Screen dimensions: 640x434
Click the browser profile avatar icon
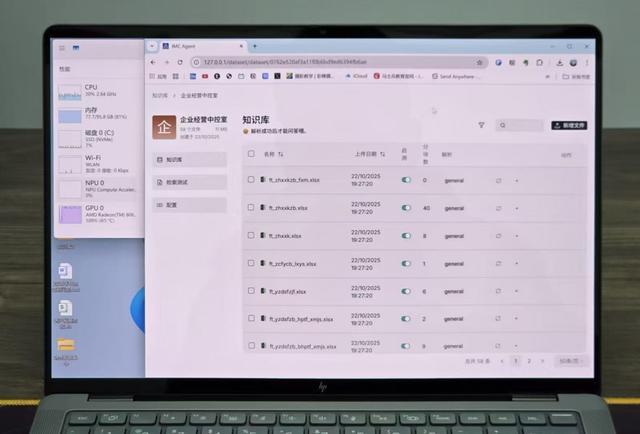pos(573,63)
